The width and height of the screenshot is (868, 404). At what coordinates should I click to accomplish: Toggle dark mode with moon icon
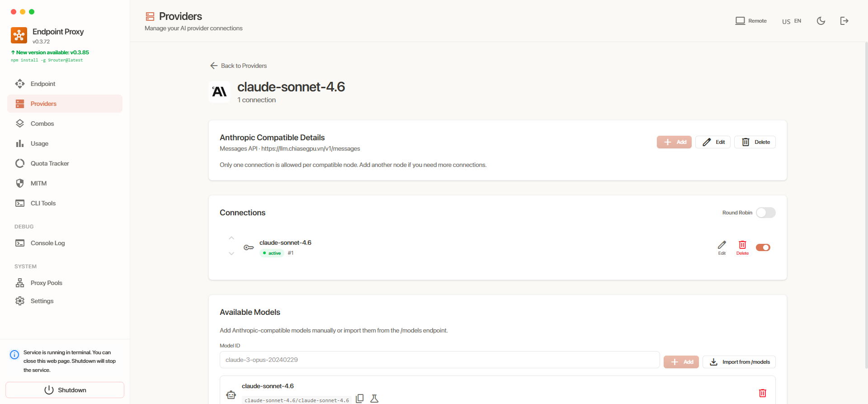click(x=821, y=21)
